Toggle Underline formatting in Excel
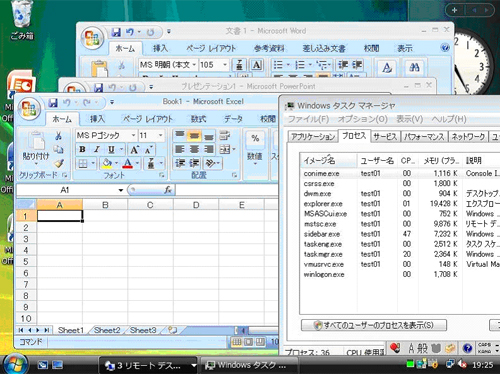The height and width of the screenshot is (374, 500). pyautogui.click(x=111, y=149)
